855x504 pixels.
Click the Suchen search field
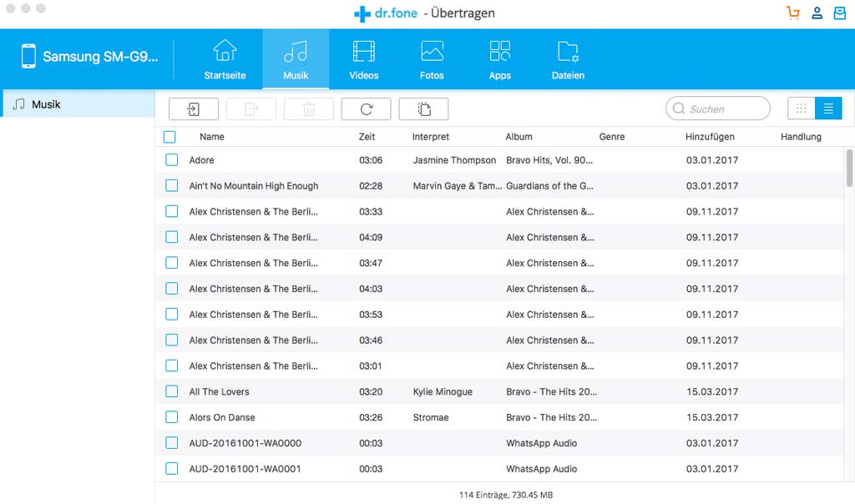[718, 108]
